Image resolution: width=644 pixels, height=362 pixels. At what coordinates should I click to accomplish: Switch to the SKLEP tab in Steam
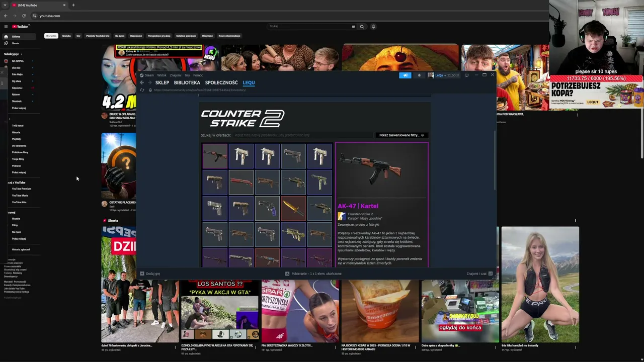(x=162, y=82)
